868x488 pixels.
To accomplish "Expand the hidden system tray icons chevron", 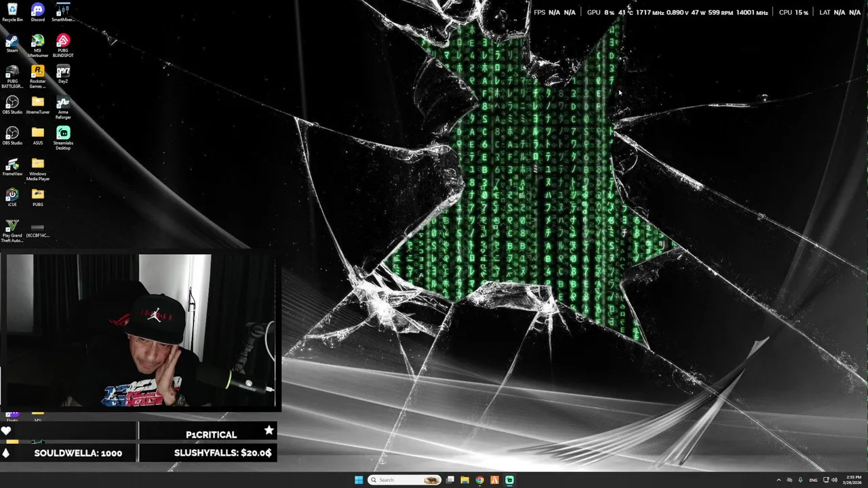I will tap(778, 480).
